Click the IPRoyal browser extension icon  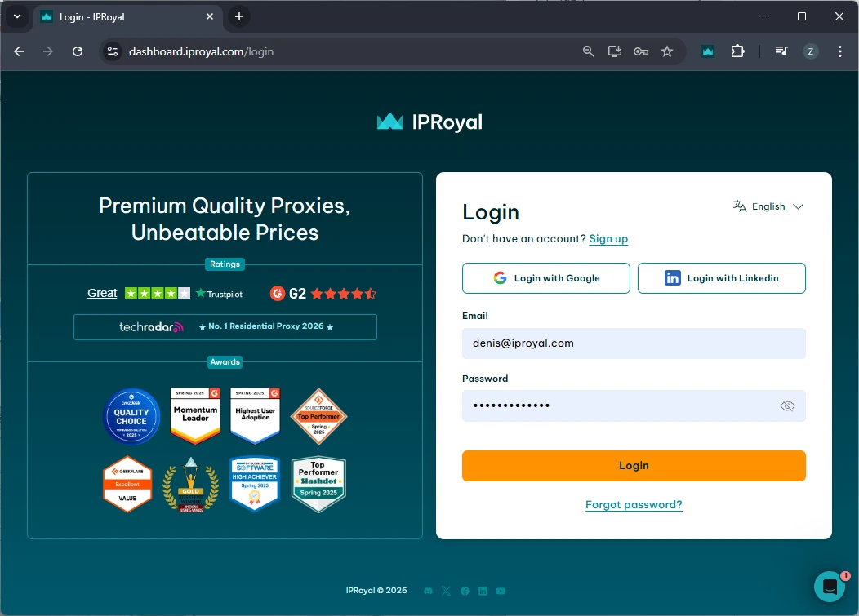(x=707, y=51)
